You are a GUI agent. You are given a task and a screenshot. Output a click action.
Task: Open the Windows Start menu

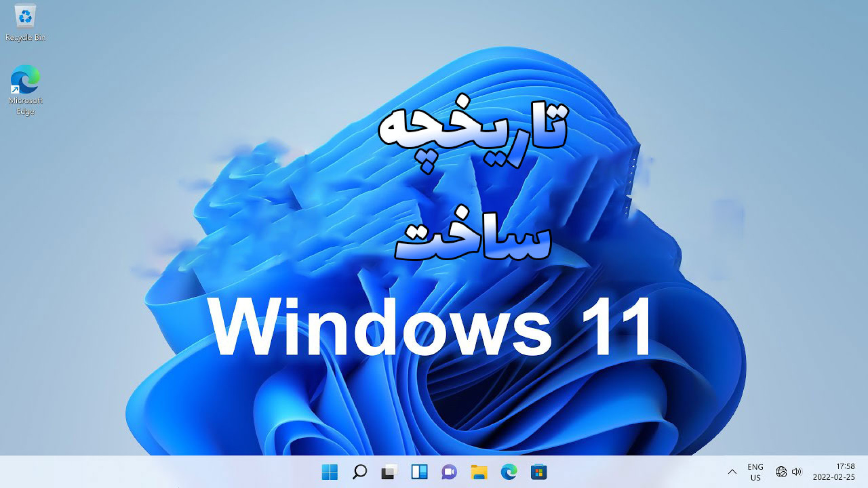[330, 472]
